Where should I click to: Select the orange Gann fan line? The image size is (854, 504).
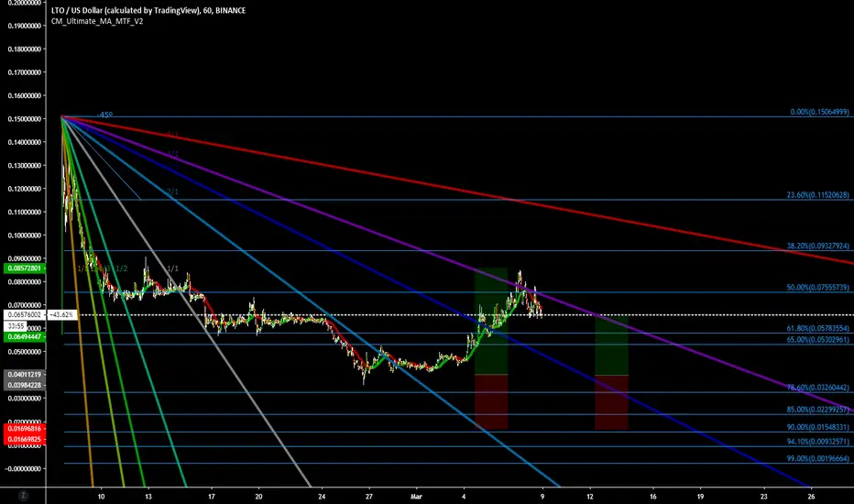(x=77, y=300)
